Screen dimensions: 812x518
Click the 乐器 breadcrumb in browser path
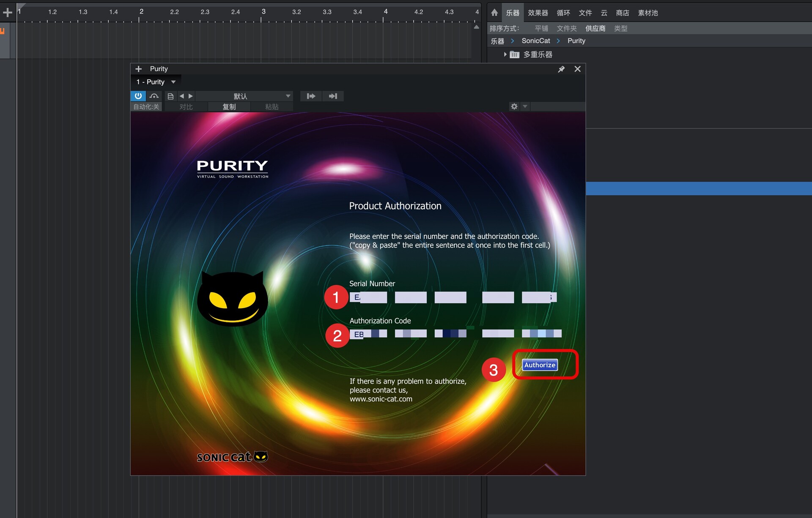(497, 41)
